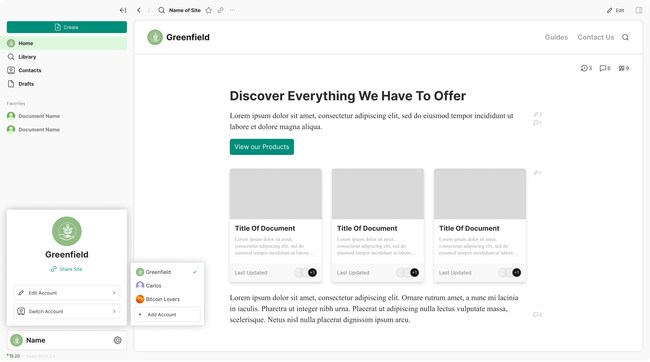Open the first document card thumbnail
Screen dimensions: 650x362
276,194
